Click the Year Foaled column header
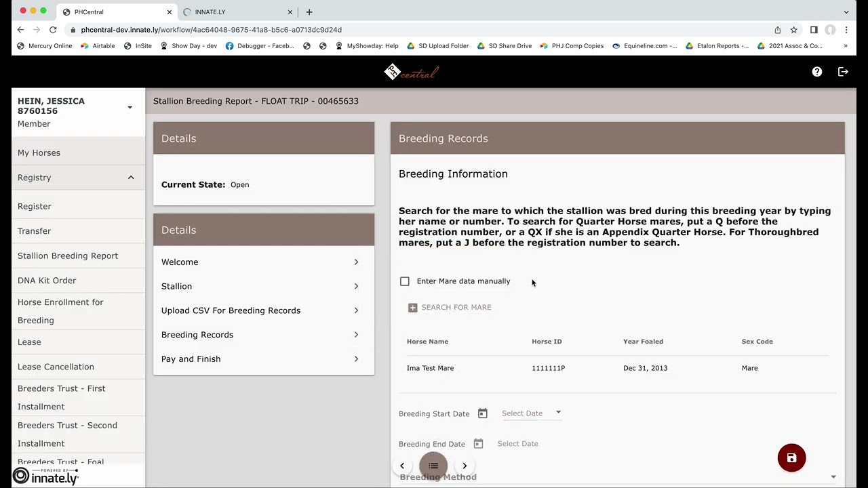Image resolution: width=868 pixels, height=488 pixels. tap(643, 342)
